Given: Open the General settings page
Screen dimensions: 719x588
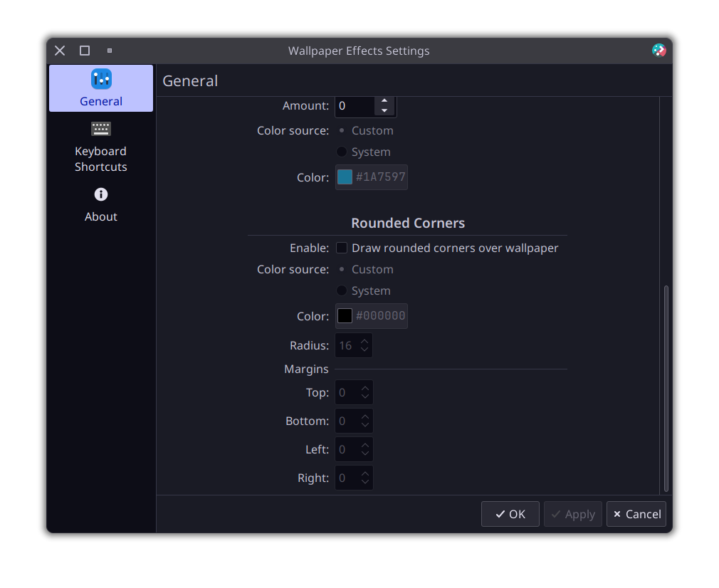Looking at the screenshot, I should click(x=101, y=88).
